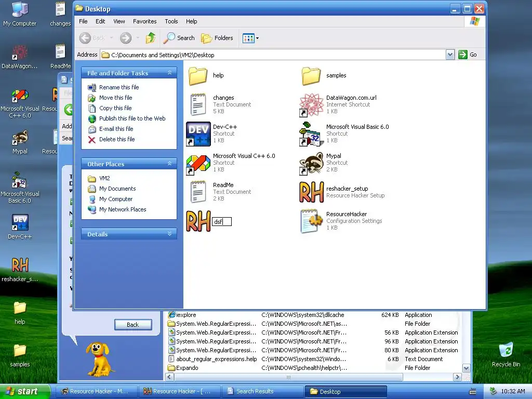The width and height of the screenshot is (532, 399).
Task: Switch to Resource Hacker - M... taskbar button
Action: (x=96, y=391)
